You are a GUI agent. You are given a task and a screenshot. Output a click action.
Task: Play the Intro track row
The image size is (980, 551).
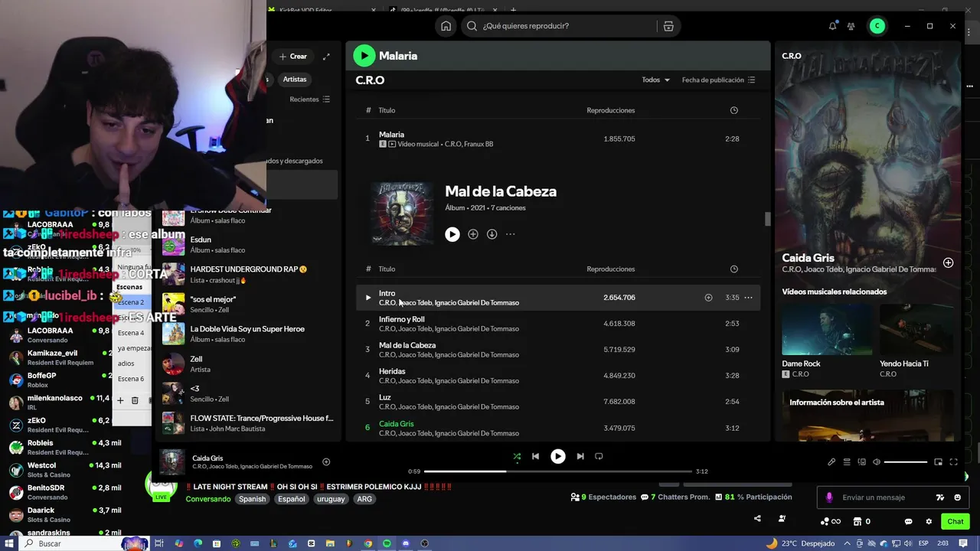click(x=367, y=298)
